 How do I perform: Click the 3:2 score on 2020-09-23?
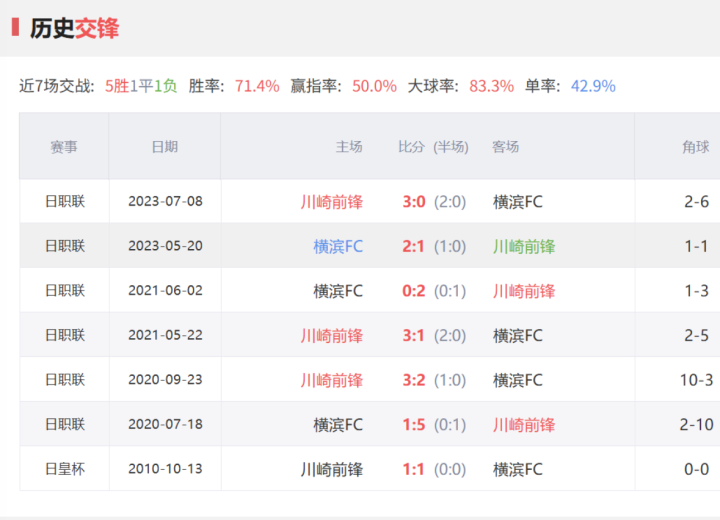414,380
